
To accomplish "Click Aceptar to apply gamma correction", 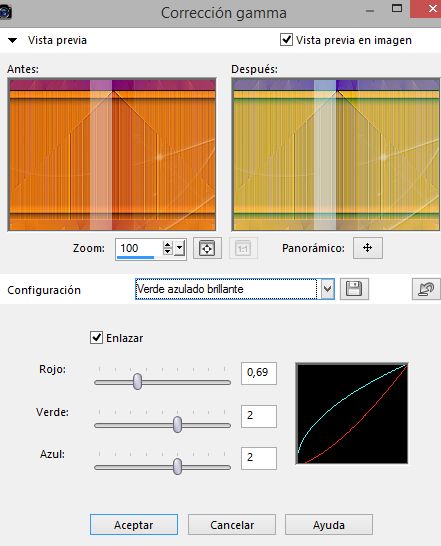I will (134, 524).
